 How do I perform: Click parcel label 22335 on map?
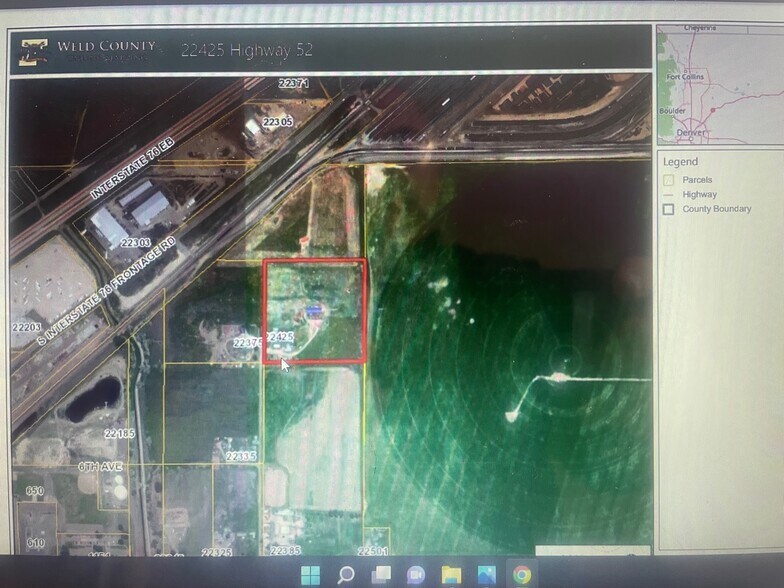point(242,456)
